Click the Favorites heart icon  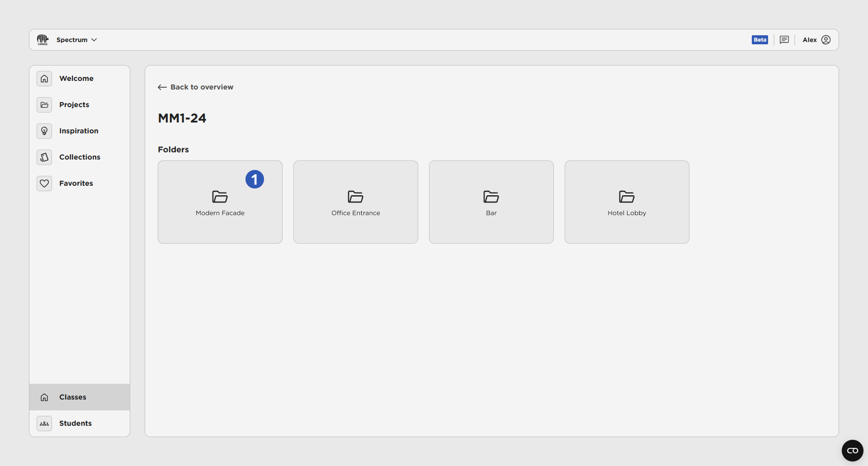(x=44, y=184)
